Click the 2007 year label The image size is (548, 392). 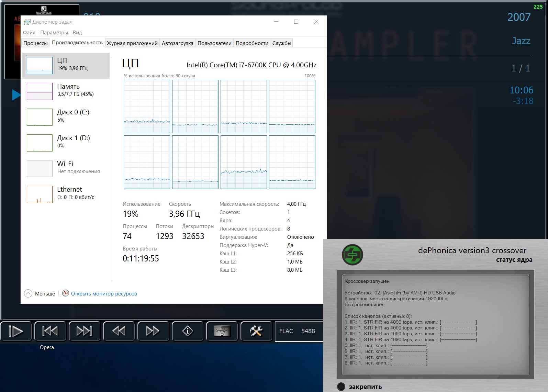click(x=519, y=17)
